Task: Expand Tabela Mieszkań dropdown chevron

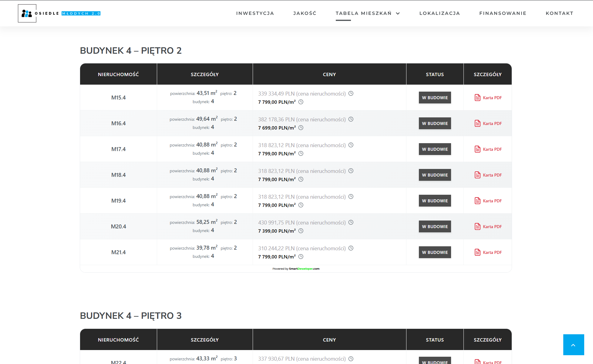Action: 398,13
